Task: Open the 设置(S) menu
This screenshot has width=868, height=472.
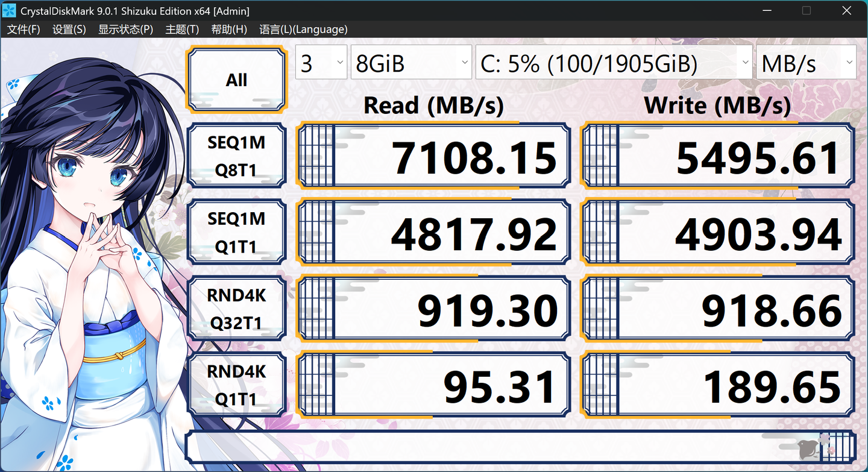Action: tap(69, 30)
